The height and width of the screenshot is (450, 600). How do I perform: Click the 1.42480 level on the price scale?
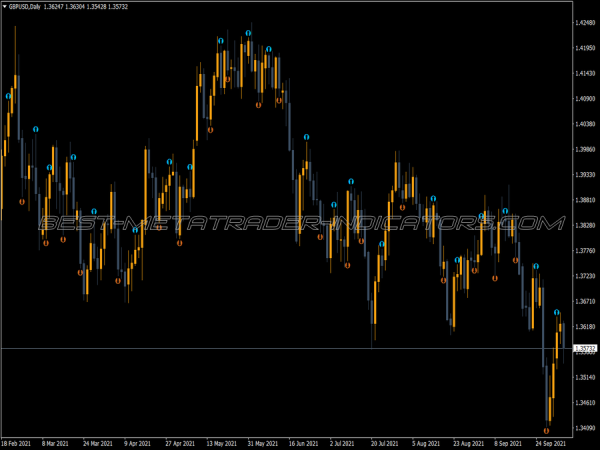[x=585, y=23]
